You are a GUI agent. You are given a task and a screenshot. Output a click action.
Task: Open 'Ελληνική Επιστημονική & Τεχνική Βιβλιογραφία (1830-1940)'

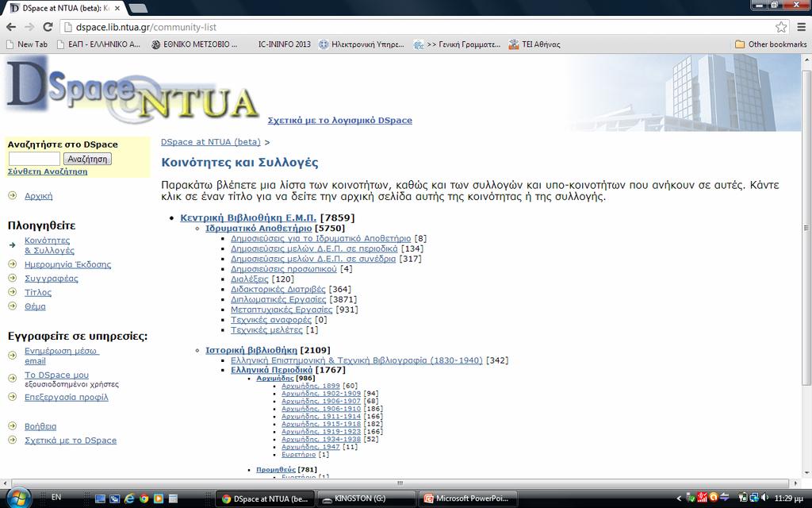click(x=357, y=360)
